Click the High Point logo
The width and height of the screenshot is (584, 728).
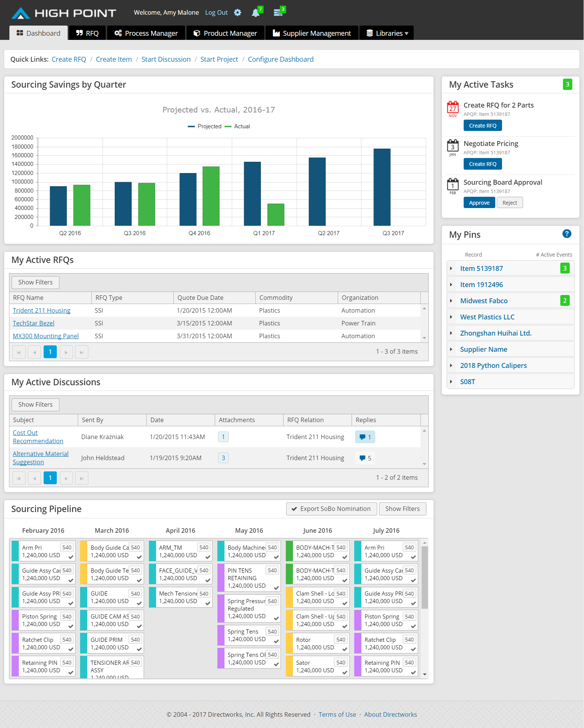pyautogui.click(x=64, y=13)
